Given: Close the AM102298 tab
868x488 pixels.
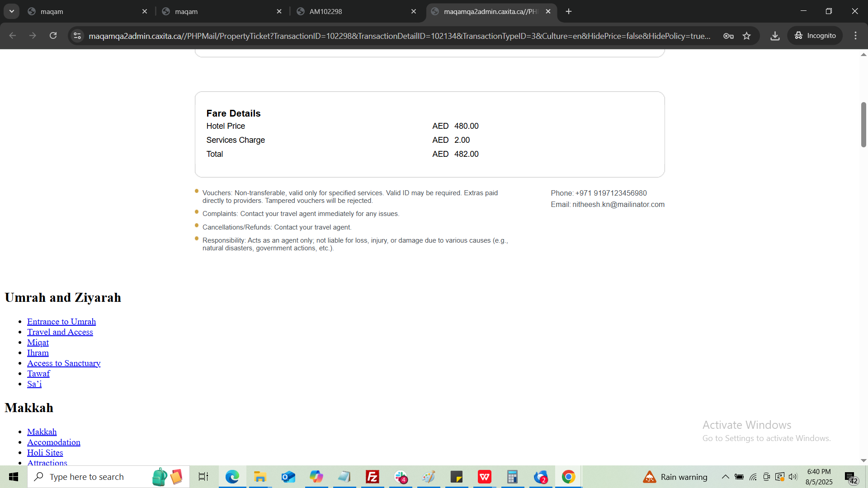Looking at the screenshot, I should (413, 11).
